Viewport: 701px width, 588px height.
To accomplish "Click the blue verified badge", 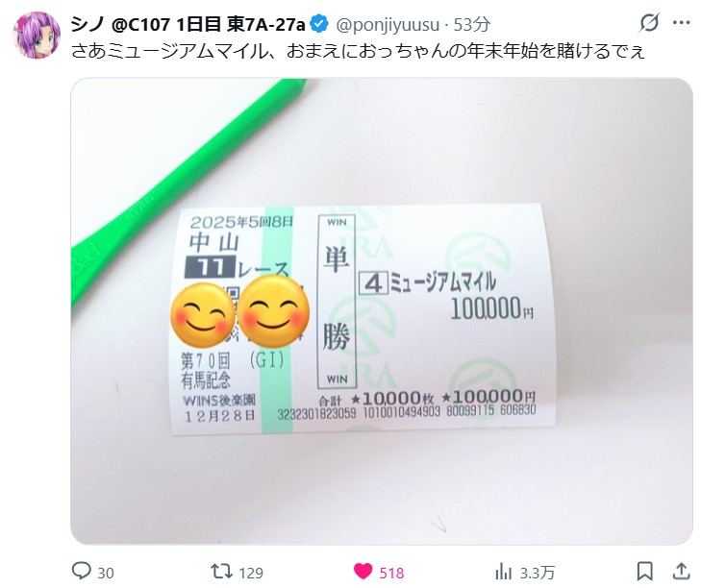I will [x=319, y=24].
